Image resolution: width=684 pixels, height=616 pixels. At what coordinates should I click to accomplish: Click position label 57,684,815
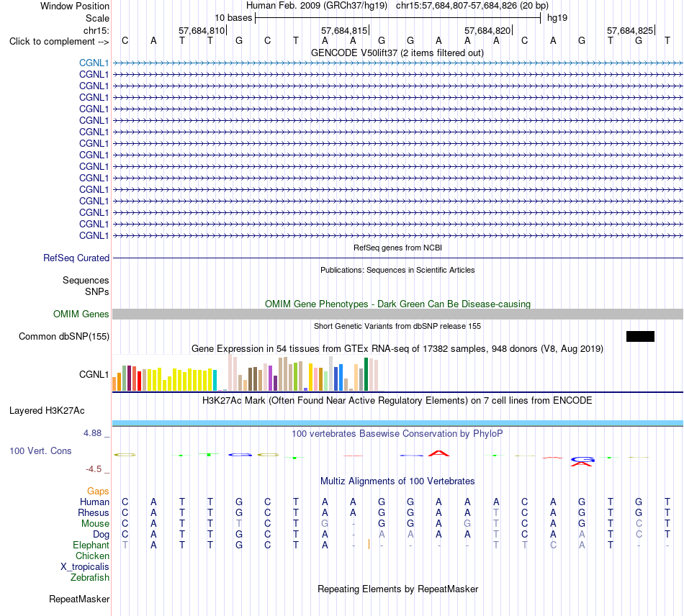coord(344,30)
